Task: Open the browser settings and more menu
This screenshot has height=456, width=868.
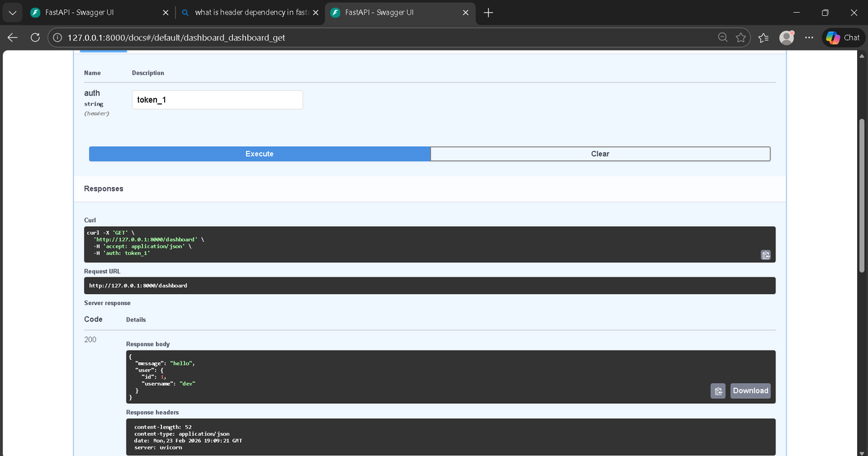Action: [809, 38]
